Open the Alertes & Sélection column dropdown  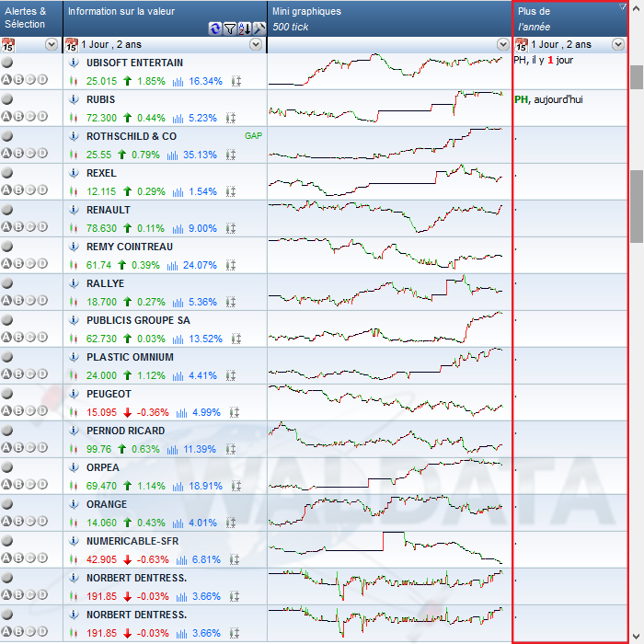pyautogui.click(x=52, y=44)
